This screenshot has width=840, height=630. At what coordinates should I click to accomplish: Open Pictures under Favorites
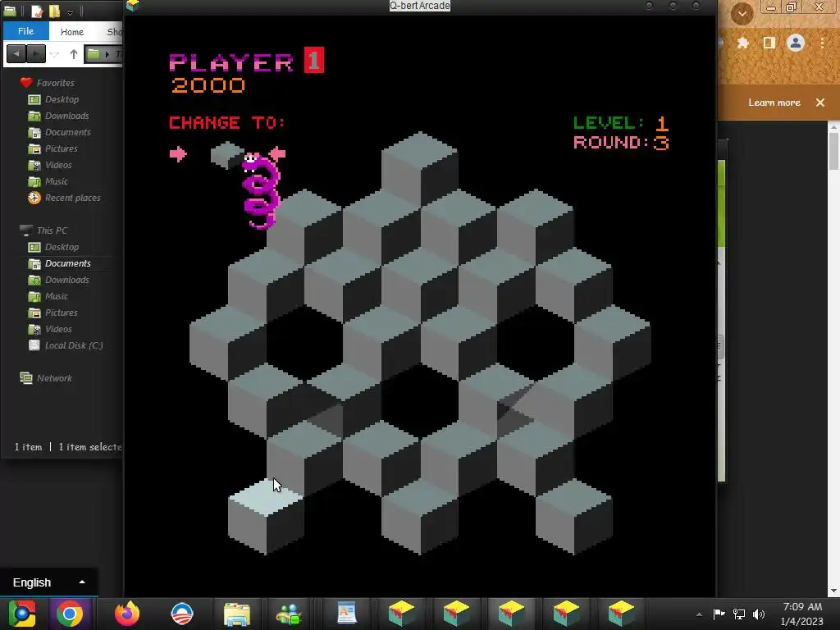tap(61, 149)
